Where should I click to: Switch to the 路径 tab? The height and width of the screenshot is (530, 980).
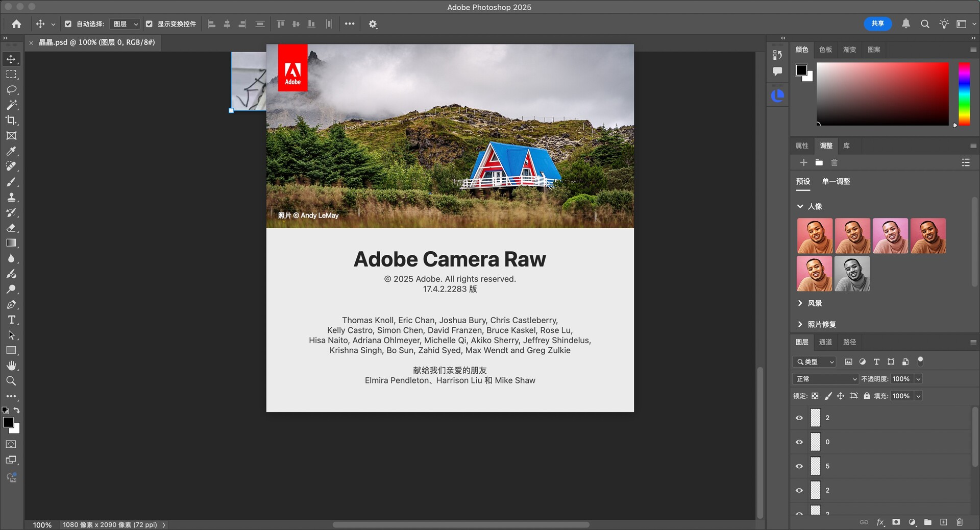pyautogui.click(x=849, y=342)
